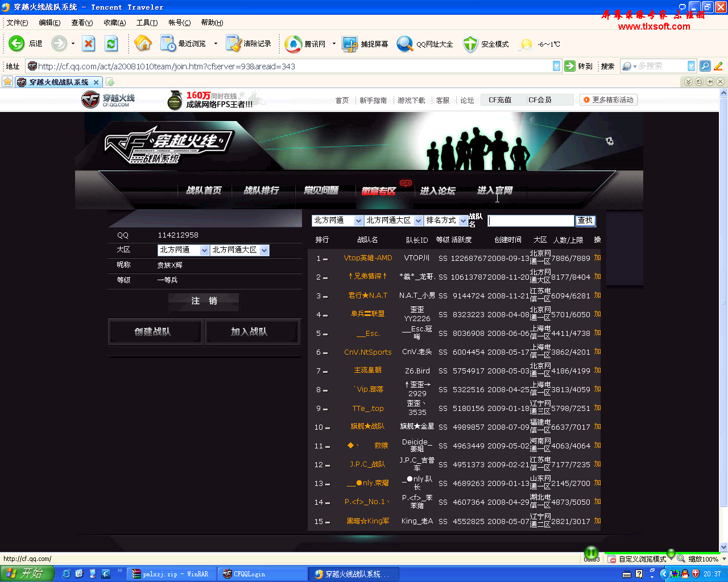Stop loading with the red X icon
This screenshot has height=582, width=728.
89,43
